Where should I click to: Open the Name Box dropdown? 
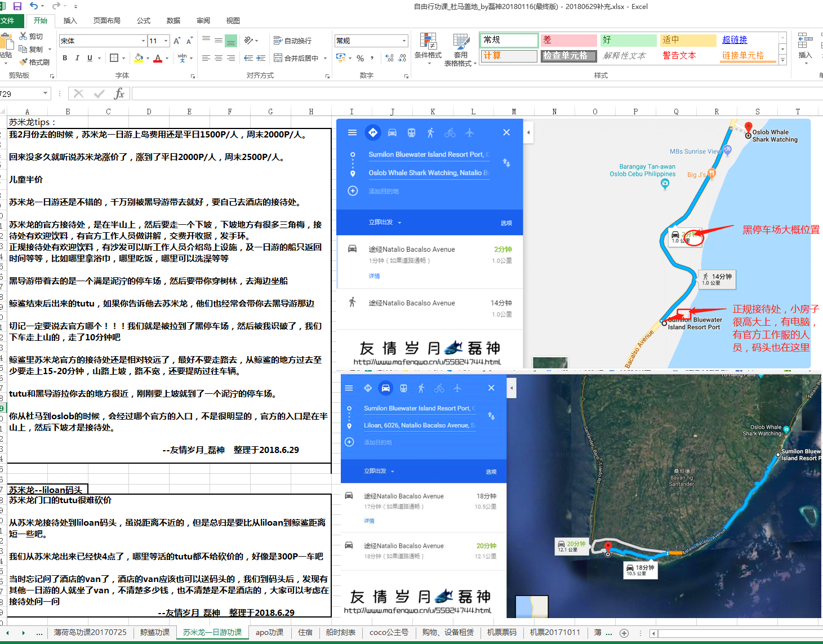[46, 94]
